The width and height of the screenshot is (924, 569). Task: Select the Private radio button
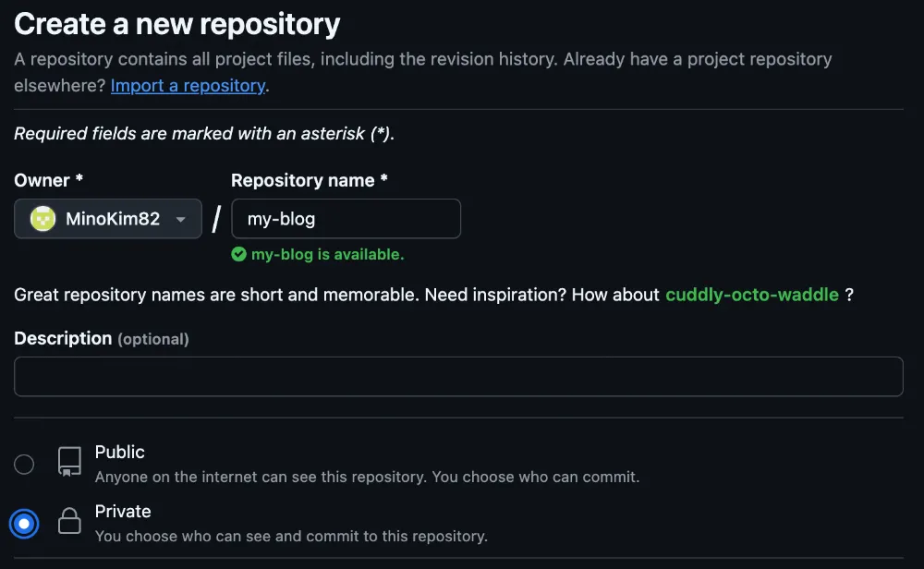(x=24, y=523)
